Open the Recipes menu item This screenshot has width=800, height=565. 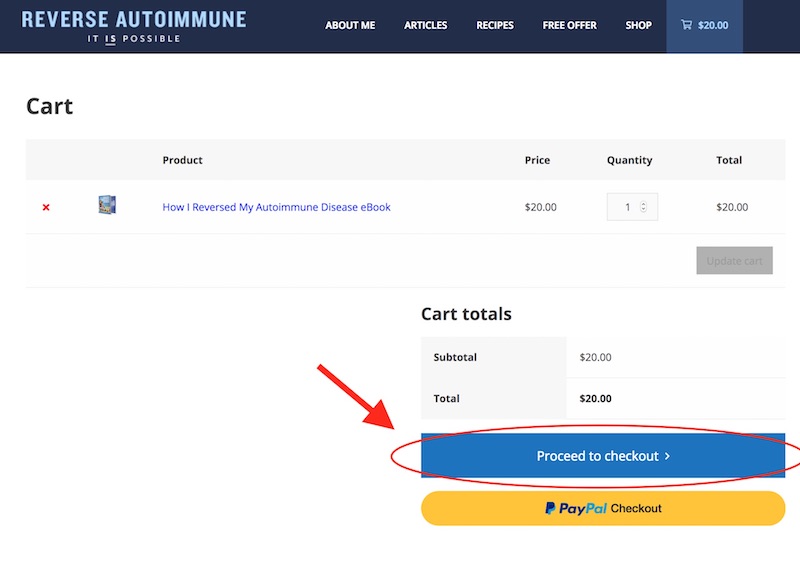(495, 26)
